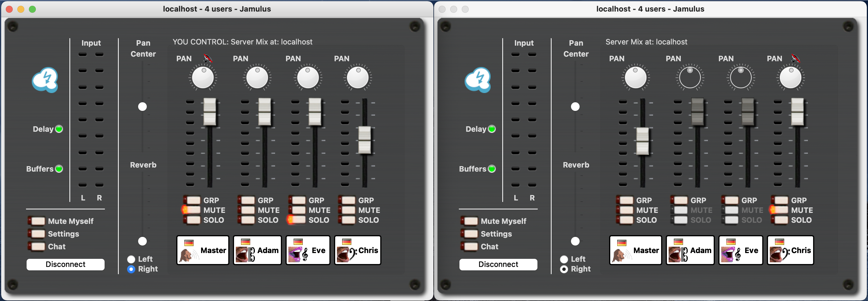868x301 pixels.
Task: Click Chris's bass clef picture in right window
Action: coord(780,254)
